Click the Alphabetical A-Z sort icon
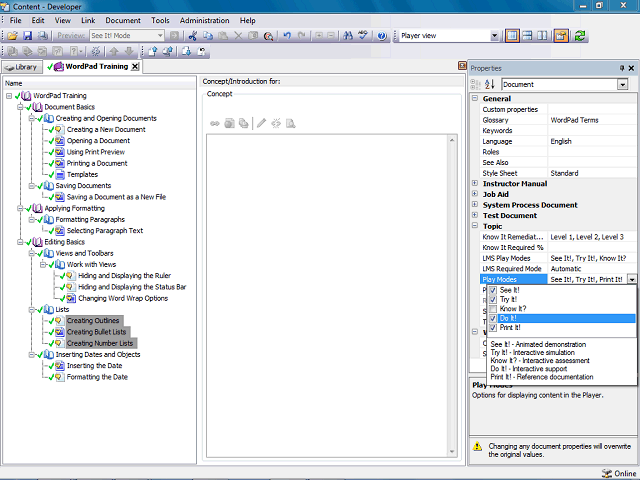This screenshot has width=640, height=480. pos(490,84)
